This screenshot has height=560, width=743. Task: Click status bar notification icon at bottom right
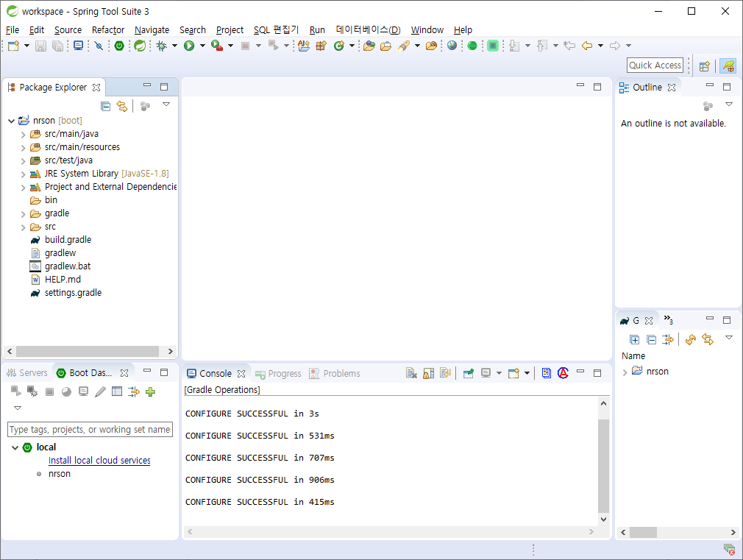click(729, 550)
